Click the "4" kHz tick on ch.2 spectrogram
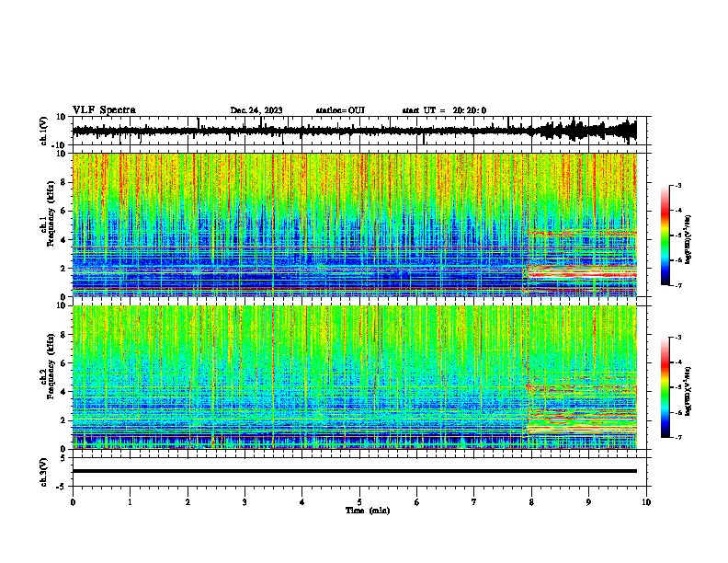The image size is (728, 563). coord(64,392)
